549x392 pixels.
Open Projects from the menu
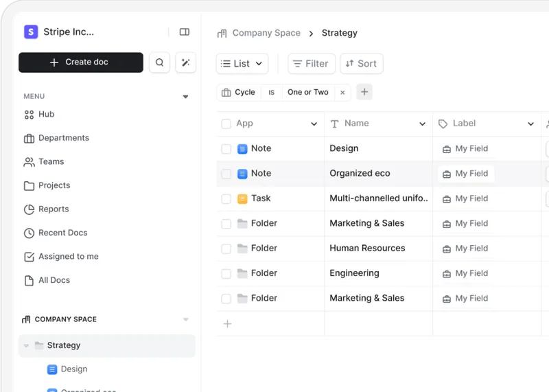tap(47, 185)
